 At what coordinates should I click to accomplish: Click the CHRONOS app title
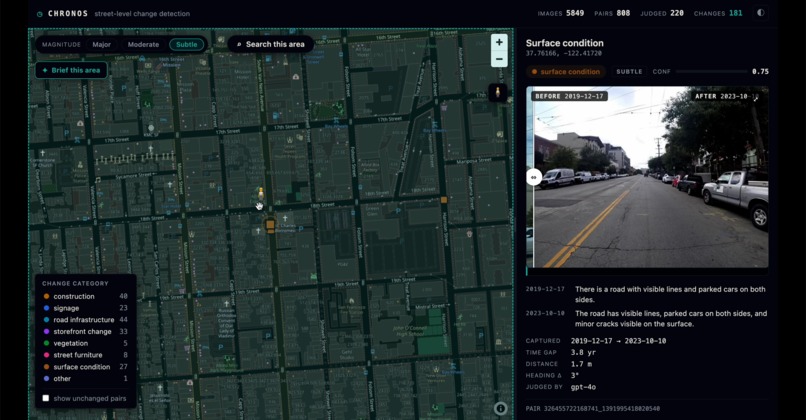[x=68, y=14]
